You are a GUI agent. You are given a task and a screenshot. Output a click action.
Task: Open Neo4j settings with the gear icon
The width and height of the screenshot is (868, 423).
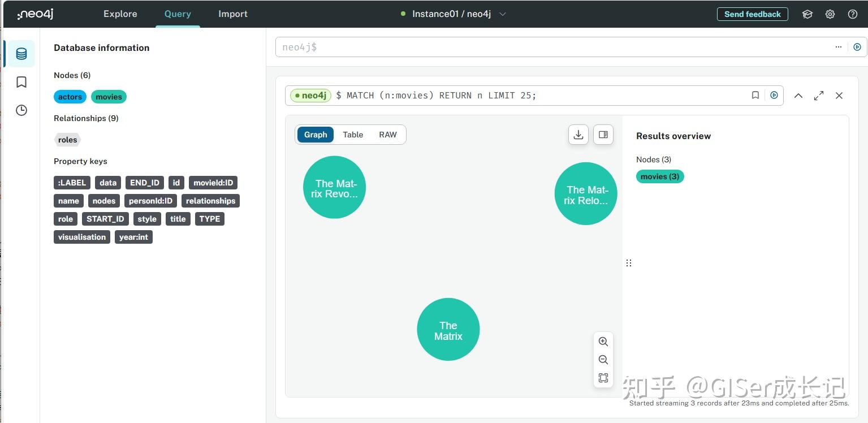pos(830,14)
